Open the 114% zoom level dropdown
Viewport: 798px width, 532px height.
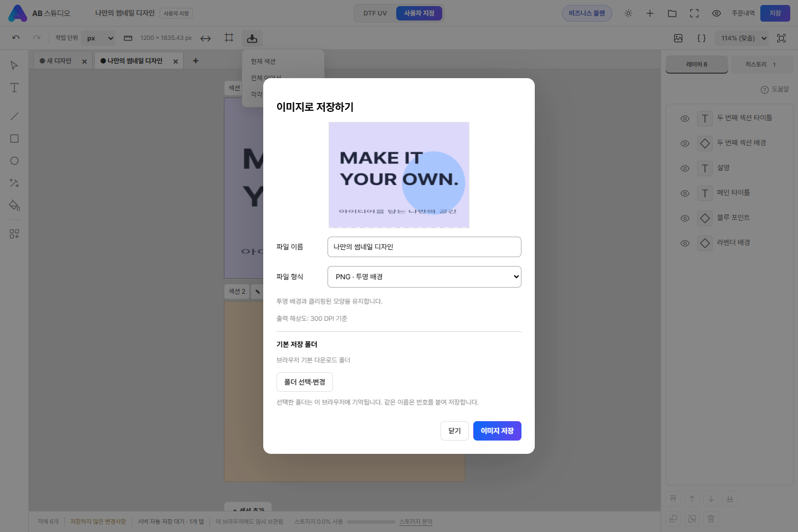744,38
